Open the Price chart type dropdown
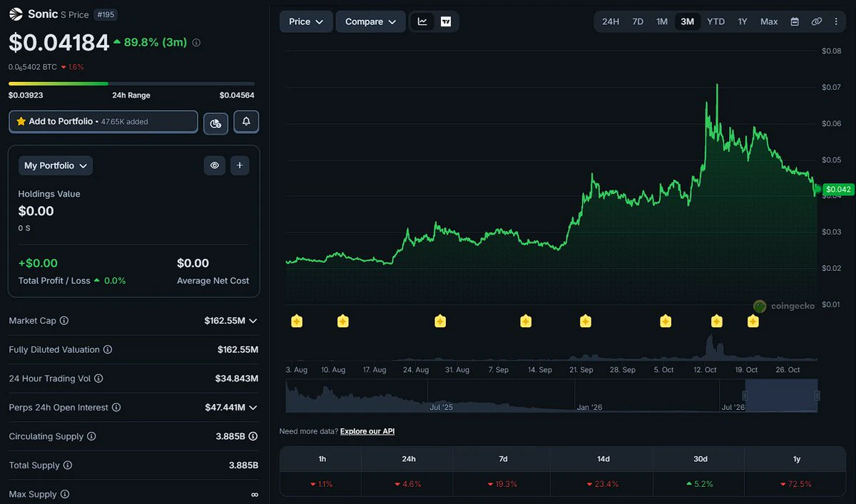 tap(306, 21)
